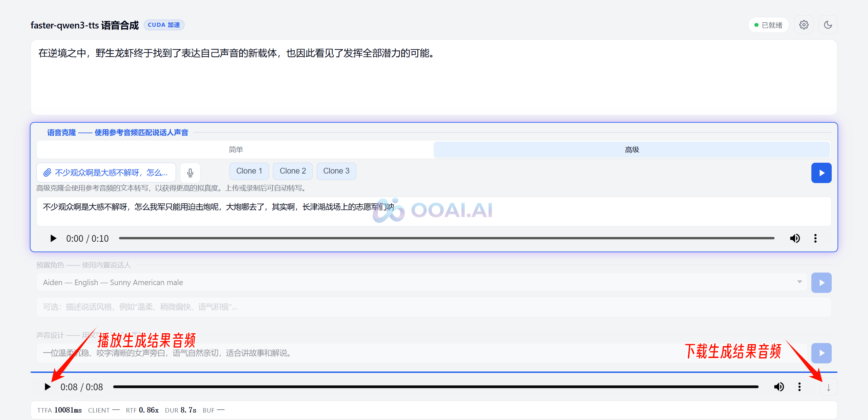The height and width of the screenshot is (420, 868).
Task: Switch to the 高级 tab
Action: (632, 149)
